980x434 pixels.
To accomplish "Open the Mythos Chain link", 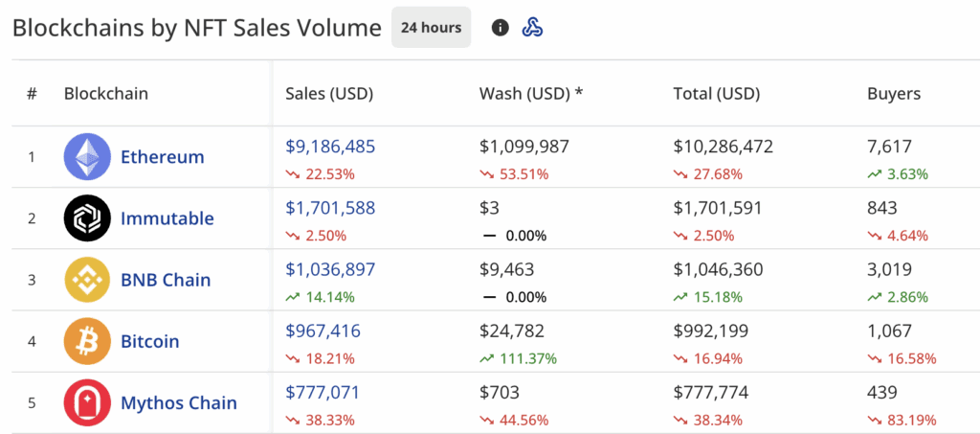I will [x=179, y=402].
